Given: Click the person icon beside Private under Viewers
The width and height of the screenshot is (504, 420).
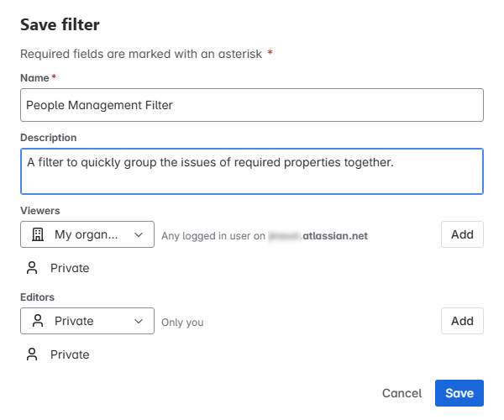Looking at the screenshot, I should [32, 268].
